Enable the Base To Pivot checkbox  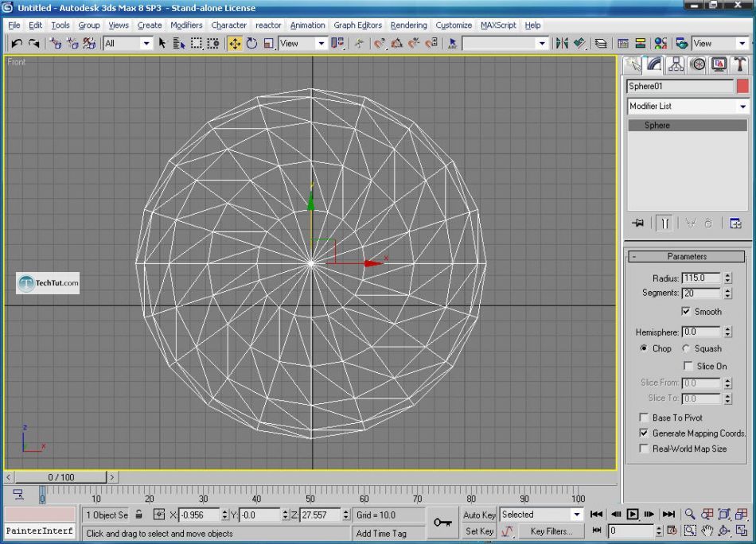[x=644, y=418]
